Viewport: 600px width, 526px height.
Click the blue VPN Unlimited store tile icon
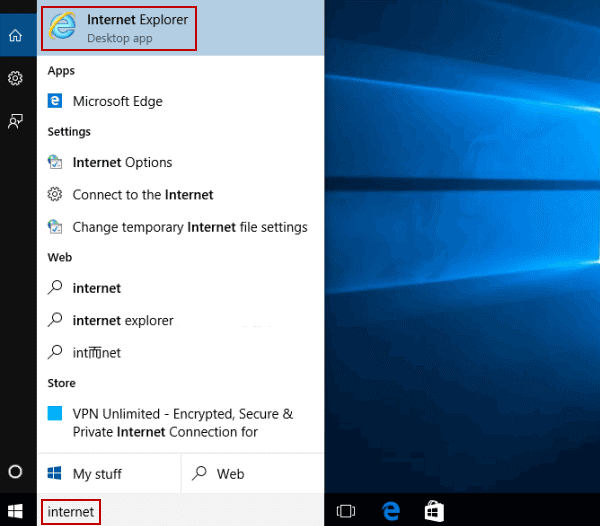click(55, 414)
